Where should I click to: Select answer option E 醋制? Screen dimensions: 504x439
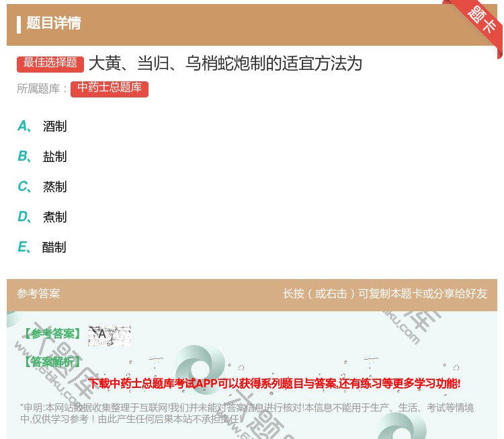coord(42,247)
